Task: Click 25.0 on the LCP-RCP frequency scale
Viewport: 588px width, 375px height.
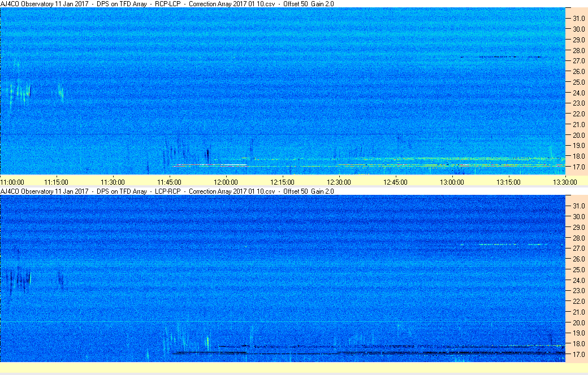Action: pyautogui.click(x=578, y=269)
